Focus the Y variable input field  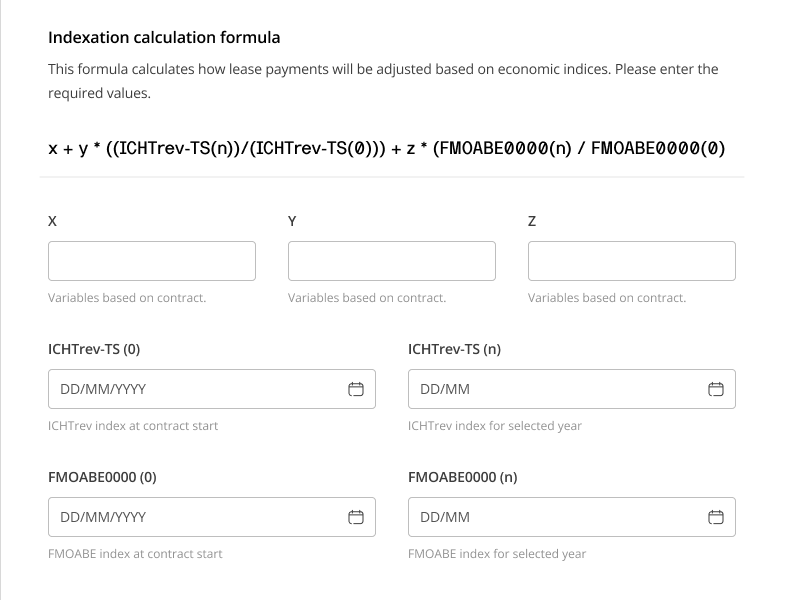pos(392,261)
